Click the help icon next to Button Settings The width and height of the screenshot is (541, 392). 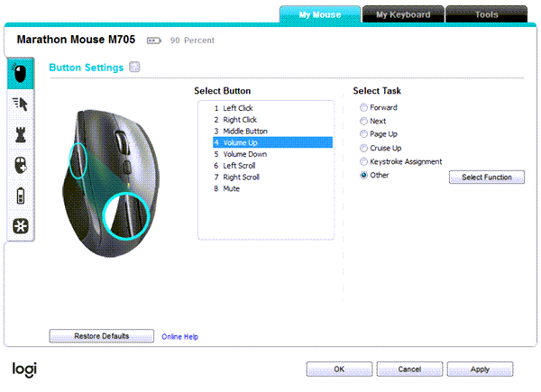click(134, 67)
